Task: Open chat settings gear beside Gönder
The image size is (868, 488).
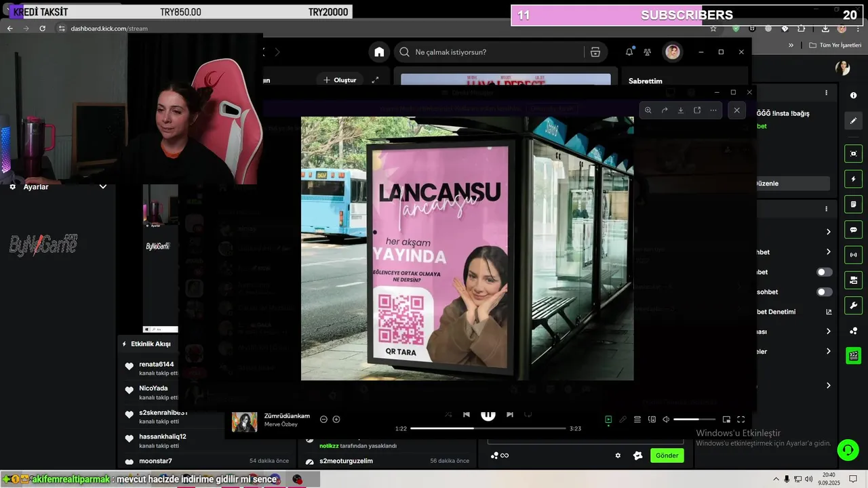Action: click(x=618, y=455)
